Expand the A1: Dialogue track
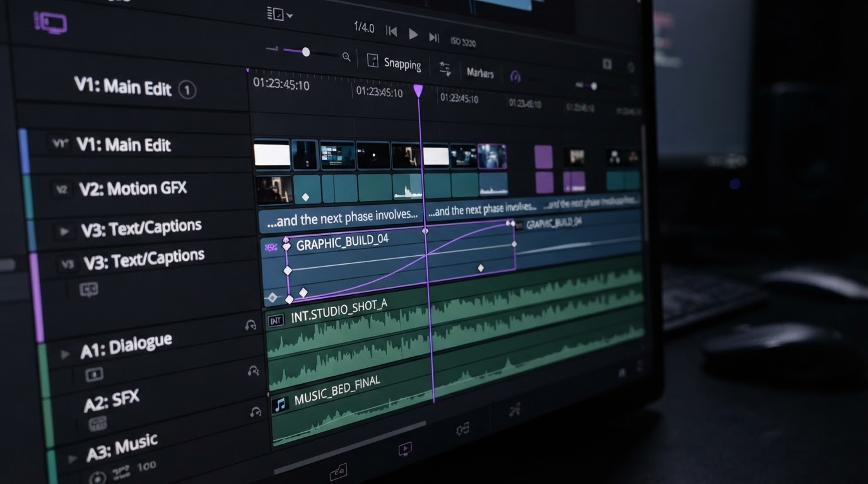 click(x=65, y=354)
